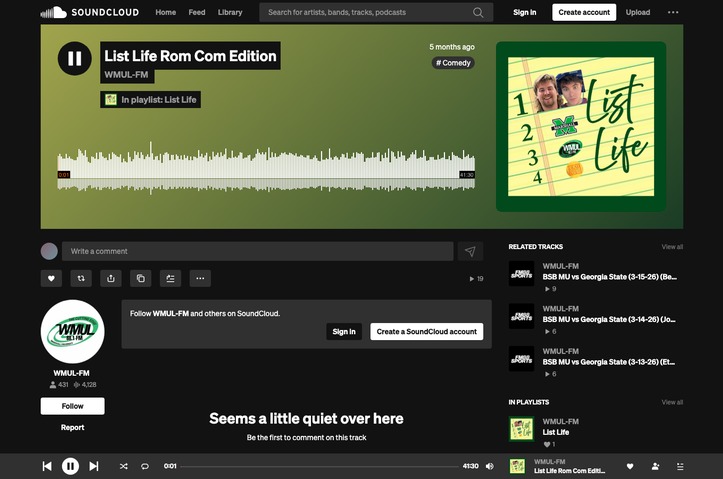Click the WMUL-FM round profile avatar

72,331
